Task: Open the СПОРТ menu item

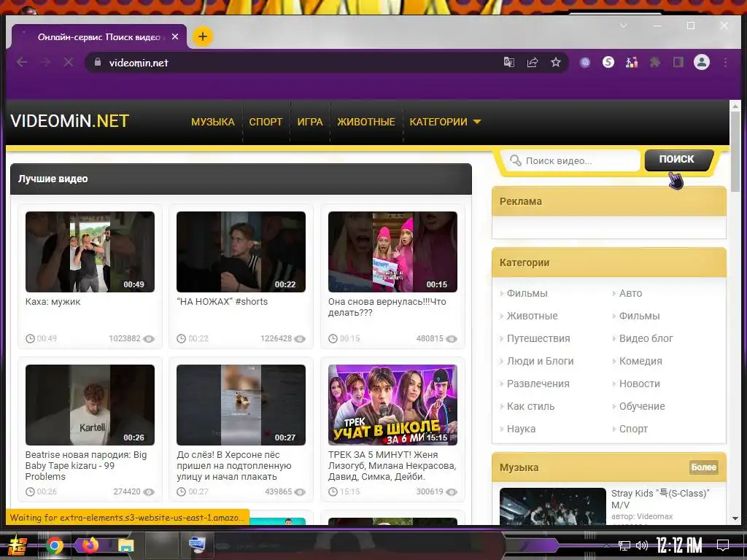Action: pos(266,122)
